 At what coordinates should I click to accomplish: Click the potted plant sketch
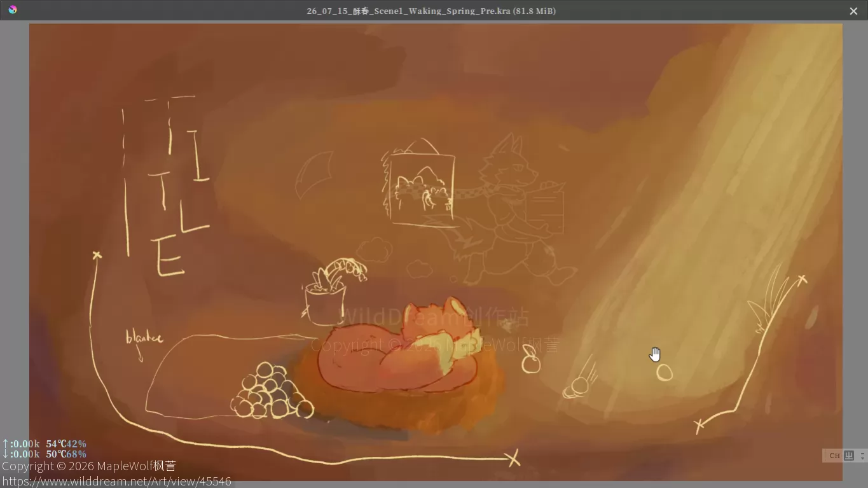[x=334, y=291]
